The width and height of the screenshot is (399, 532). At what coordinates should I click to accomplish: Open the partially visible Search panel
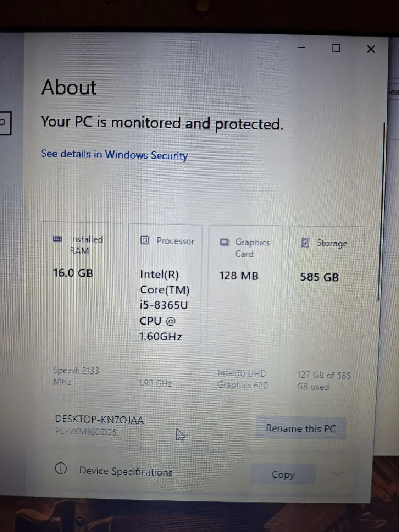coord(394,92)
